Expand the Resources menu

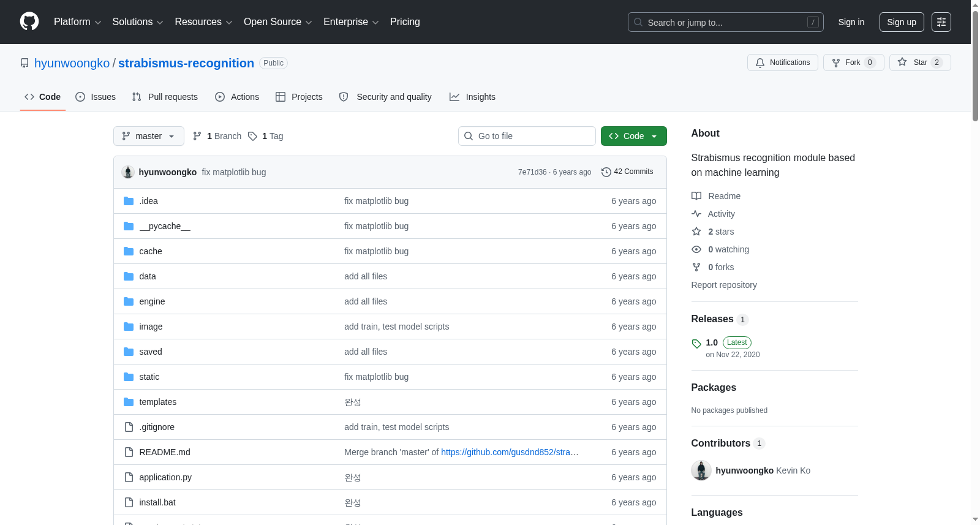pyautogui.click(x=203, y=21)
